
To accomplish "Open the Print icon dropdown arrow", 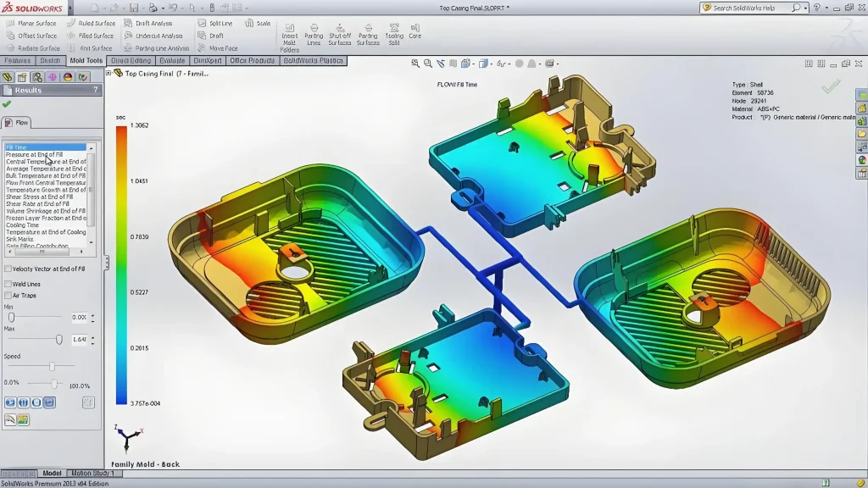I will [x=162, y=8].
